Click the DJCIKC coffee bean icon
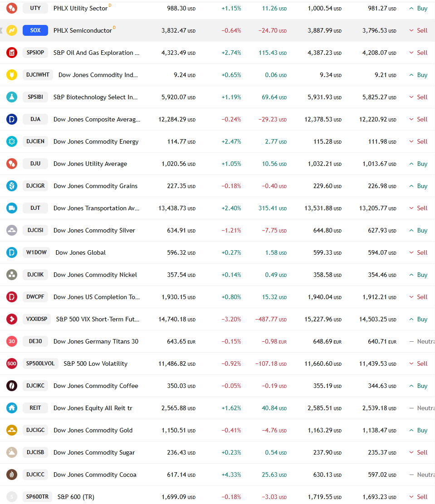Image resolution: width=435 pixels, height=504 pixels. point(12,385)
